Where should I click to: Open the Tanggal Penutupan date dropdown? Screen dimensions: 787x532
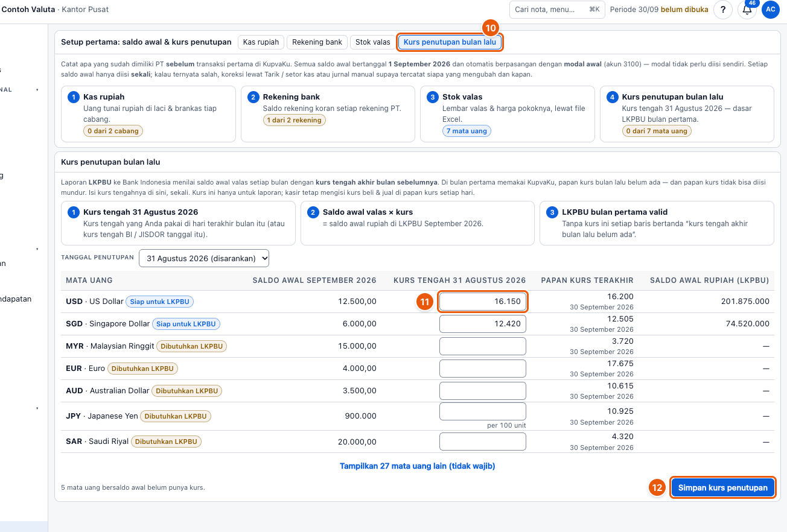204,258
